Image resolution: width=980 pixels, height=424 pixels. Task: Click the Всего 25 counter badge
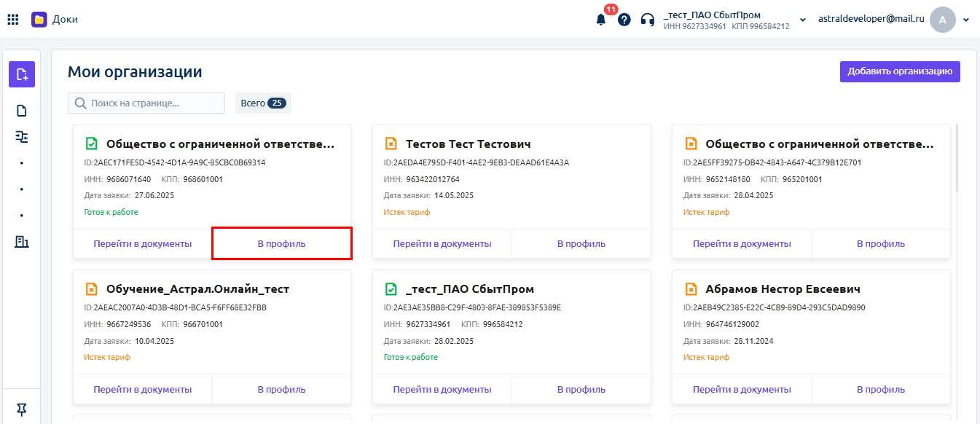[x=263, y=103]
